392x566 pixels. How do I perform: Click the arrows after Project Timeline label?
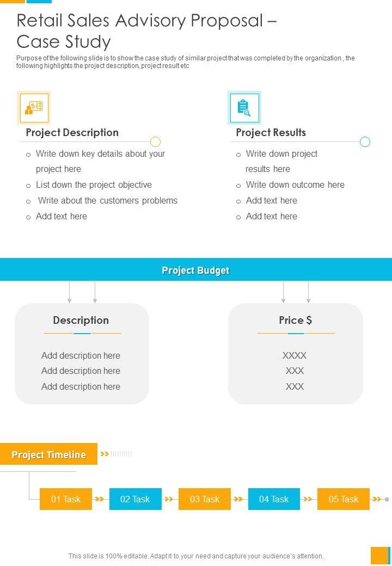tap(105, 453)
